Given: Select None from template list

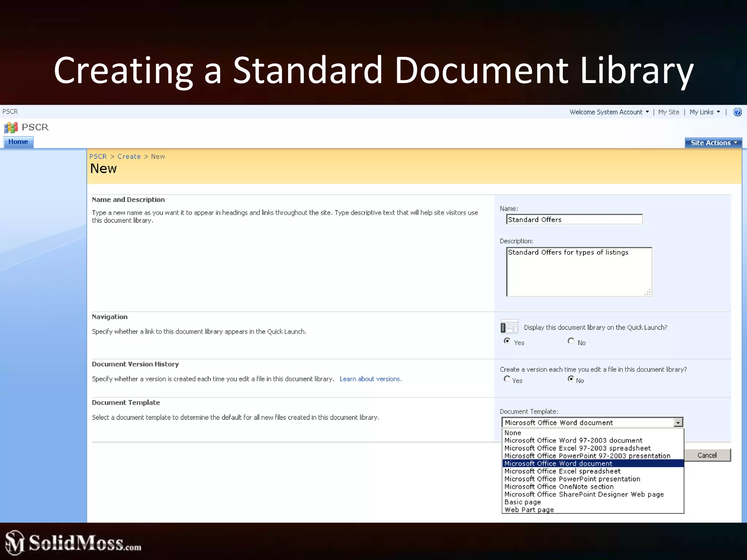Looking at the screenshot, I should (x=513, y=433).
